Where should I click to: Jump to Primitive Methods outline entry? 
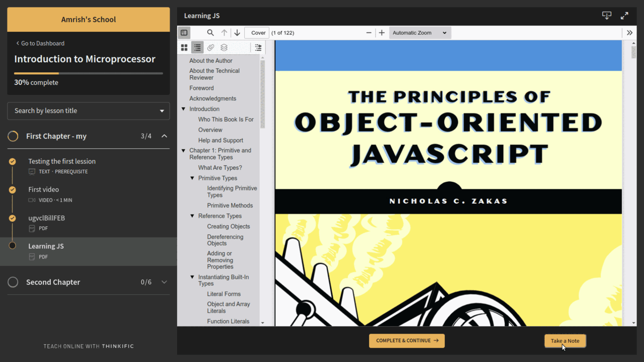pos(230,205)
